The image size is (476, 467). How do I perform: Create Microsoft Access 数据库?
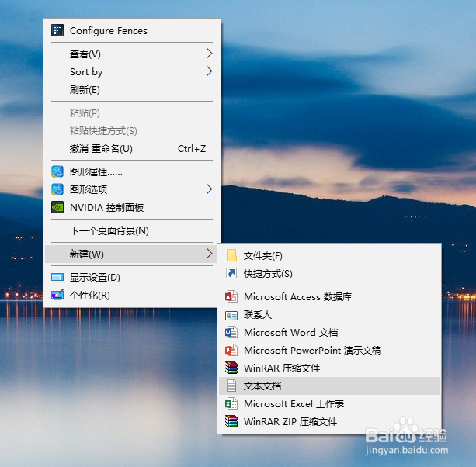point(329,297)
